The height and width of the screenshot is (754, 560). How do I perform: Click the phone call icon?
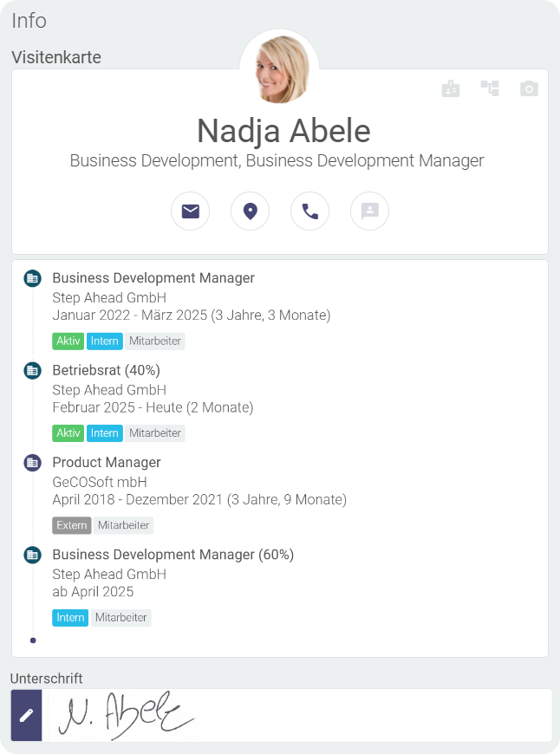click(x=309, y=211)
